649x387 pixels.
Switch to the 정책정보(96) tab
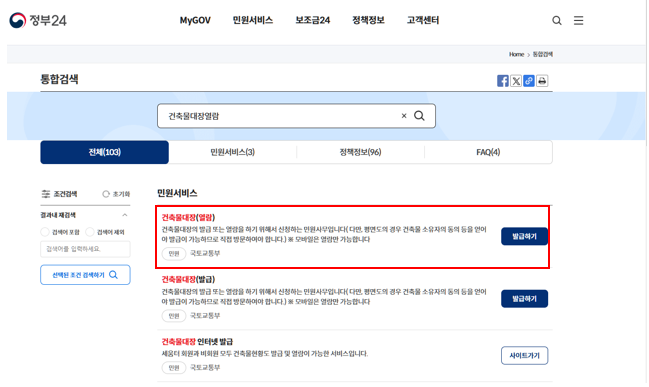tap(361, 152)
